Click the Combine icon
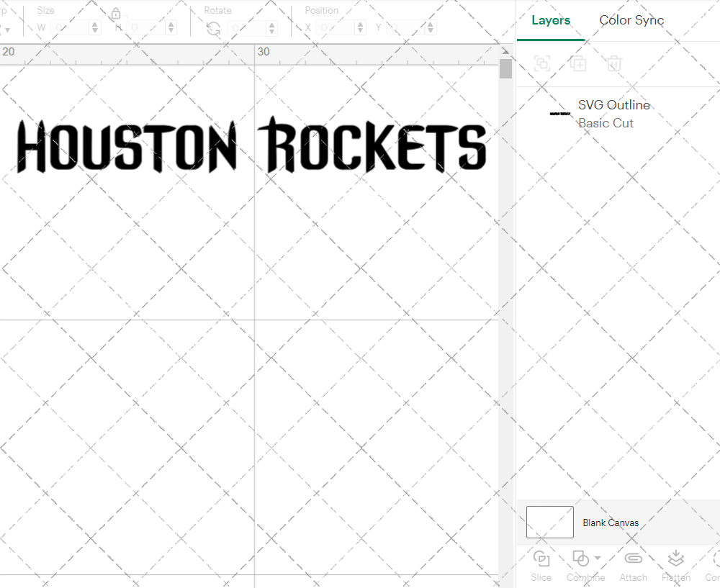Screen dimensions: 720x588 [582, 558]
